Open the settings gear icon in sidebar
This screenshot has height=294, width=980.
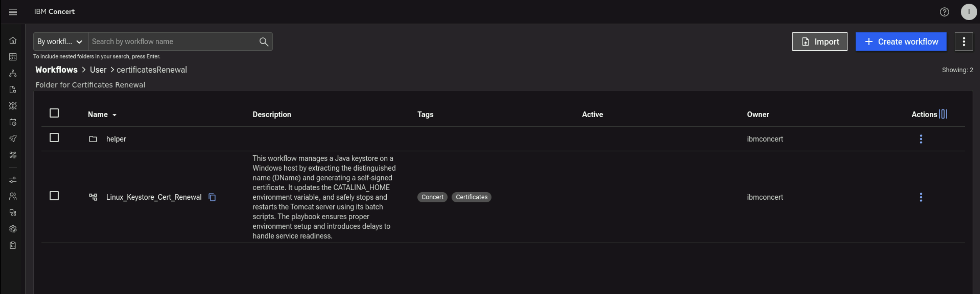click(13, 229)
